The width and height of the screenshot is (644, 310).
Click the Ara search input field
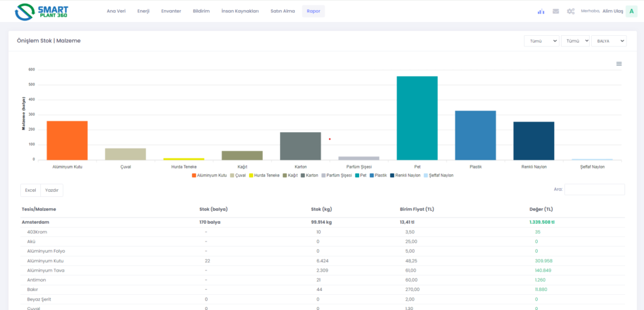tap(594, 189)
